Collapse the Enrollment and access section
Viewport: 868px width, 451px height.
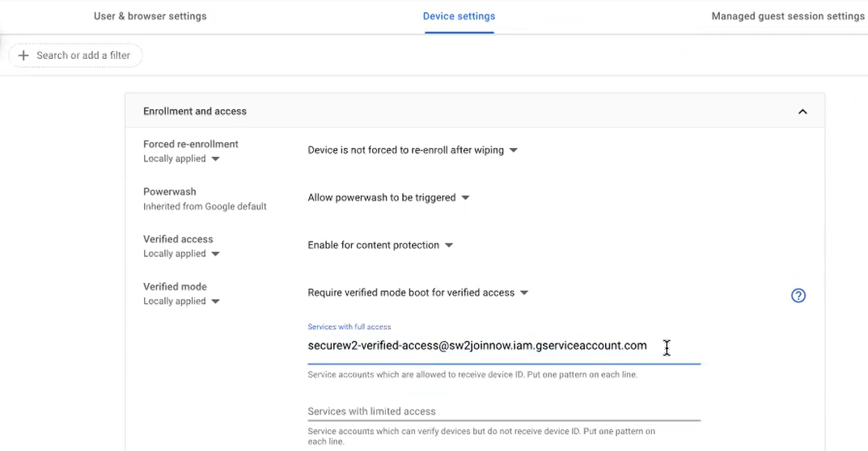click(802, 112)
